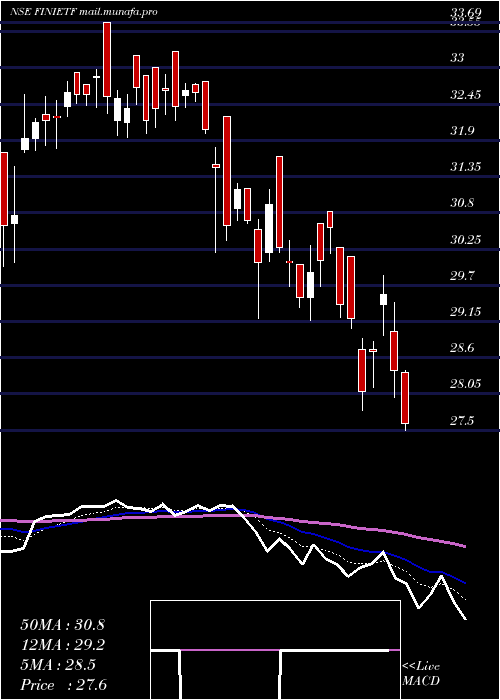Click the 30.25 price axis label

pyautogui.click(x=466, y=240)
